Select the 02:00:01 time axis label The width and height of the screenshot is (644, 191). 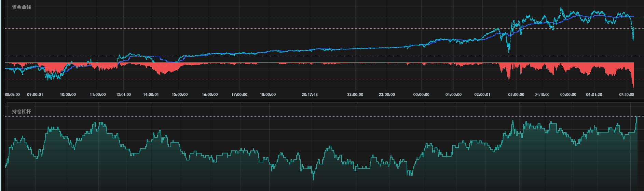click(482, 94)
